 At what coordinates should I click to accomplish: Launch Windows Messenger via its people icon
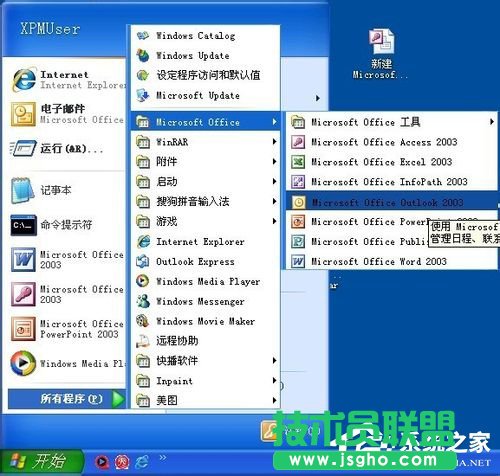click(x=143, y=301)
